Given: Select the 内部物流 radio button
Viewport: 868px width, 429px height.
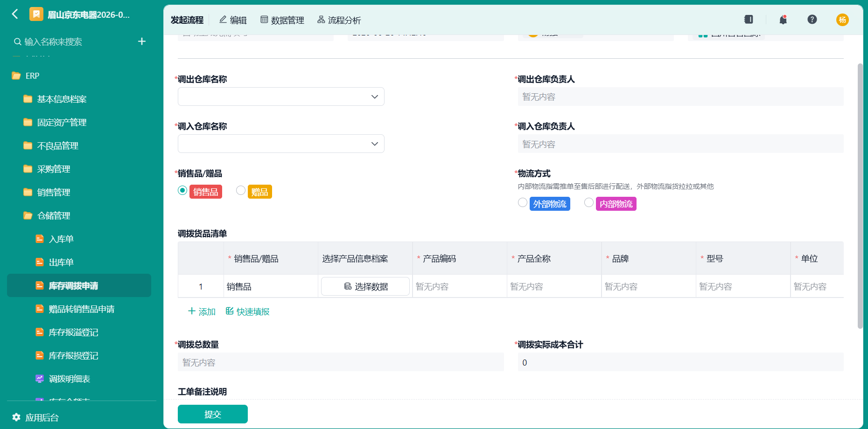Looking at the screenshot, I should 589,202.
